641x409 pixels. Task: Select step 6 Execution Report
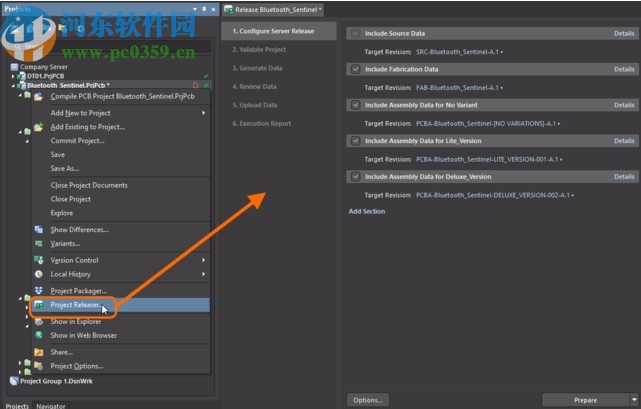(x=262, y=124)
